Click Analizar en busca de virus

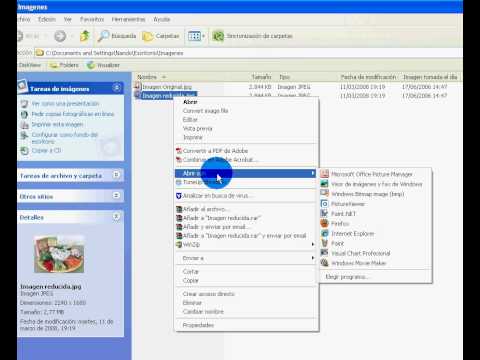coord(216,196)
